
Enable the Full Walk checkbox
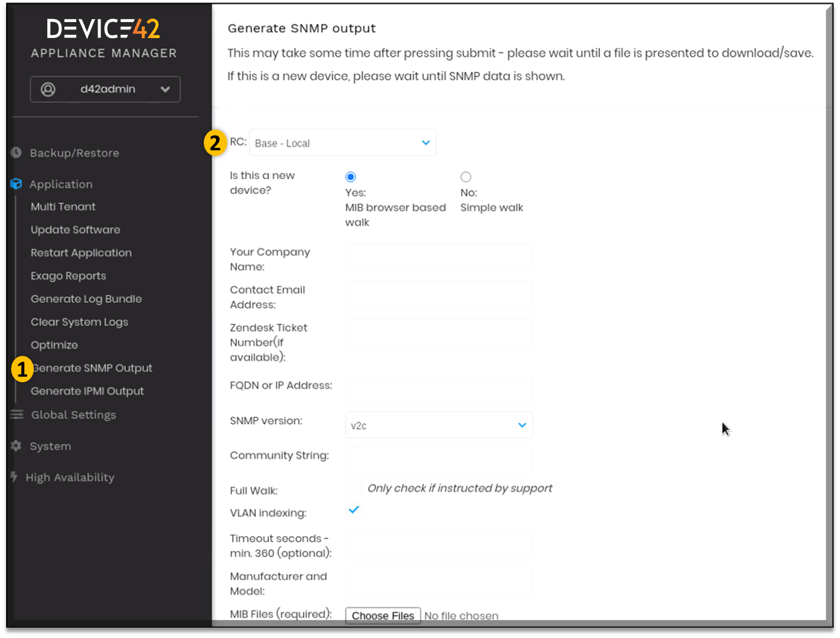353,487
